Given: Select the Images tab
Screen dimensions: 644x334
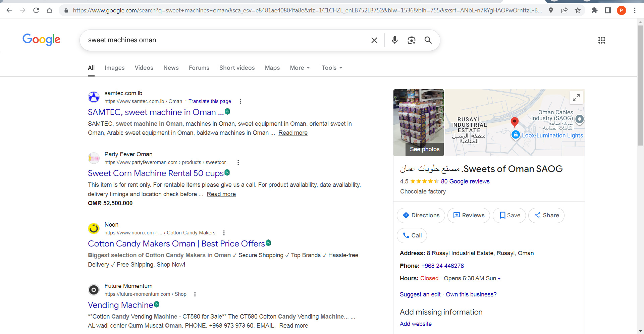Looking at the screenshot, I should [x=115, y=68].
